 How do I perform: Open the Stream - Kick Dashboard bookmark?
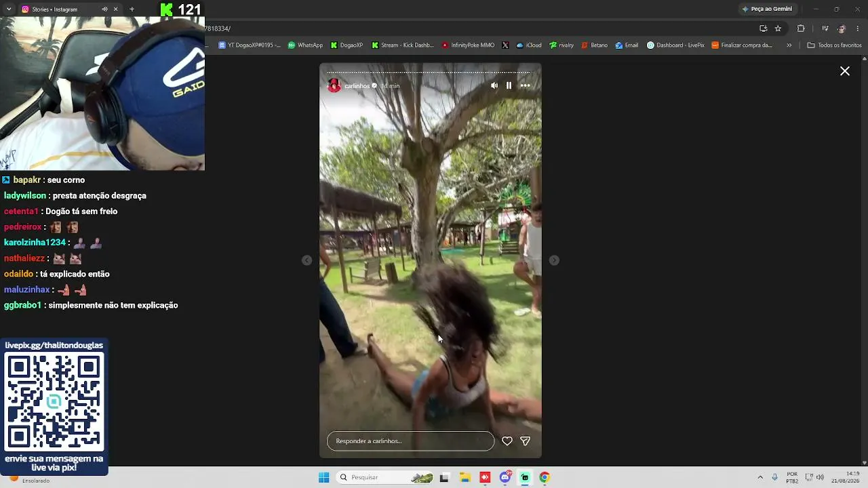tap(403, 45)
